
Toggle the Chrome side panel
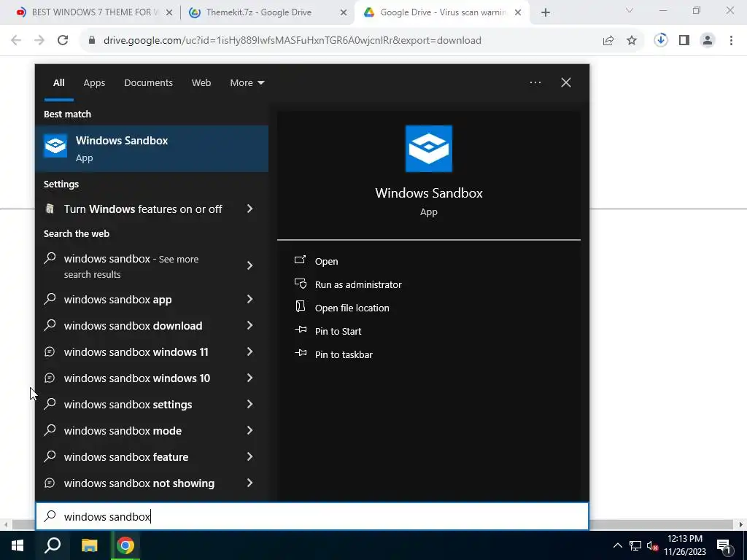point(684,40)
